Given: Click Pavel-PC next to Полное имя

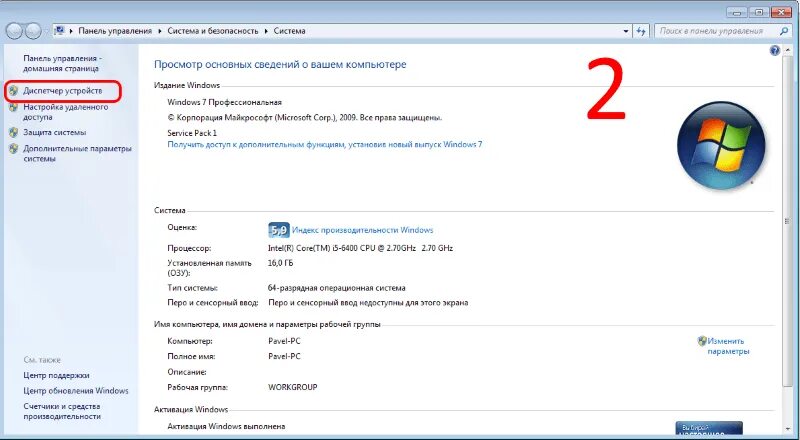Looking at the screenshot, I should [x=284, y=356].
